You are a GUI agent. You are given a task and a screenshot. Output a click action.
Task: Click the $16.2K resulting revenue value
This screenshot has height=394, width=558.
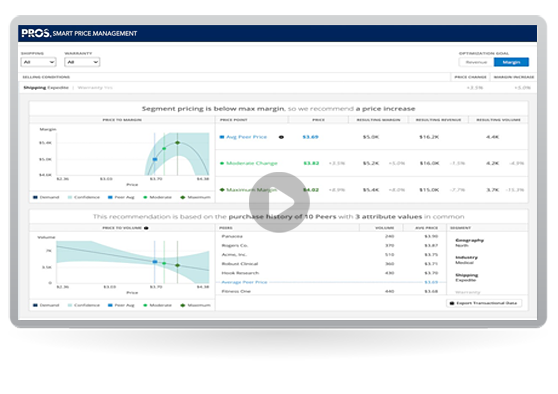pyautogui.click(x=429, y=137)
